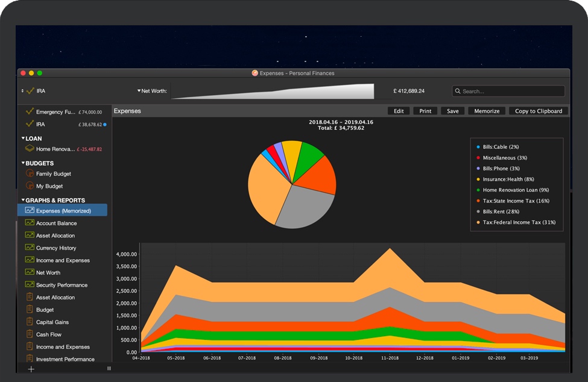Click the plus icon at sidebar bottom
The height and width of the screenshot is (382, 588).
pyautogui.click(x=31, y=369)
